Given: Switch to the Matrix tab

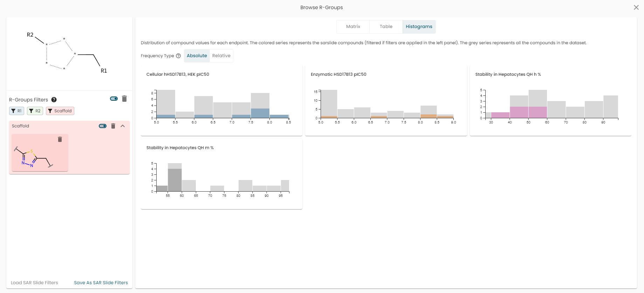Looking at the screenshot, I should pyautogui.click(x=353, y=27).
